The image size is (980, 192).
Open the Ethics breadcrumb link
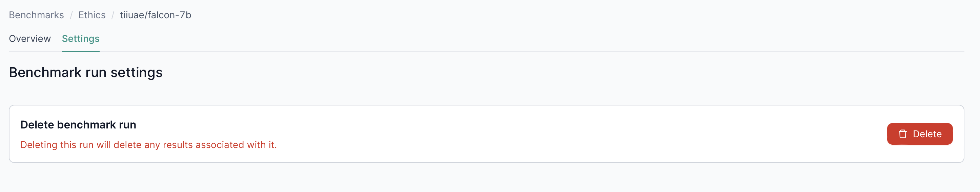tap(92, 15)
